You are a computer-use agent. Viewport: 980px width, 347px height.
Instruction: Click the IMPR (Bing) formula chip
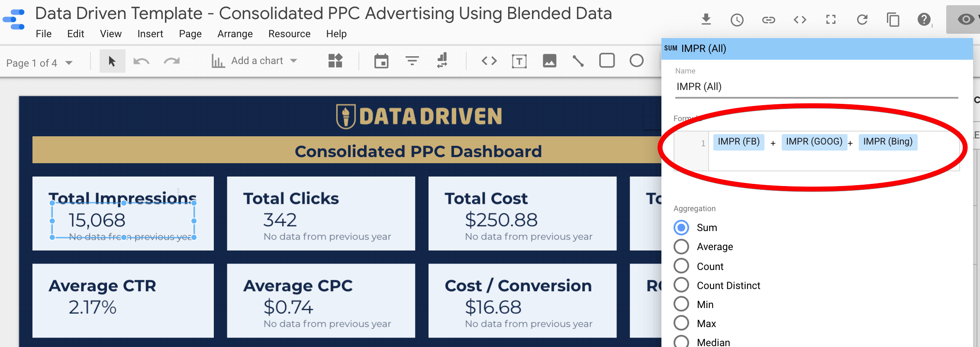[888, 141]
